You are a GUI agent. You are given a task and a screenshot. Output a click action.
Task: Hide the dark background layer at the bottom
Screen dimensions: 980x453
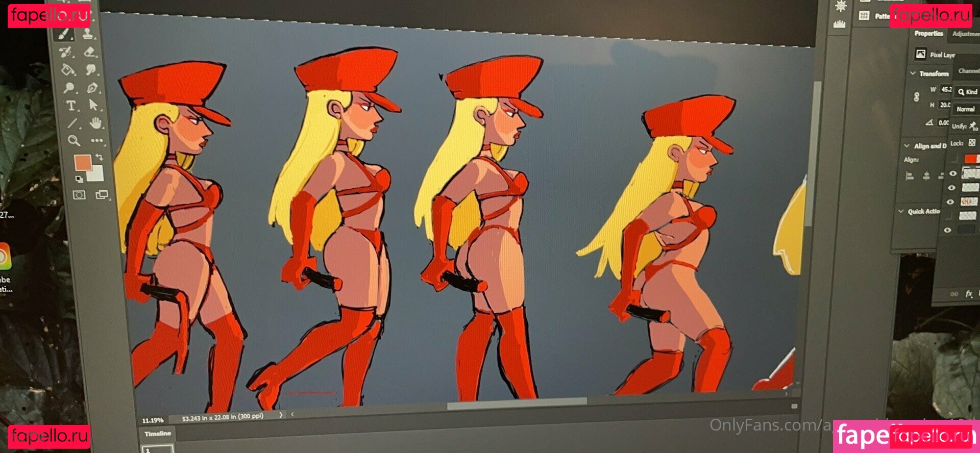click(947, 230)
